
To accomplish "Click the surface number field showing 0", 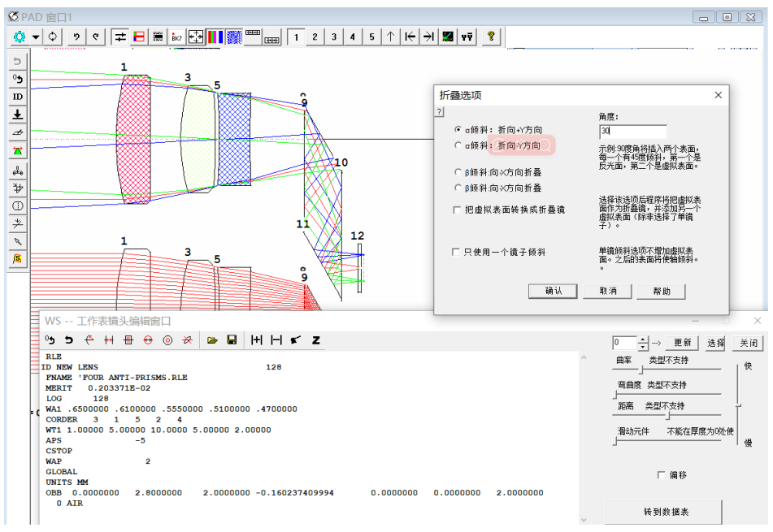I will (624, 343).
